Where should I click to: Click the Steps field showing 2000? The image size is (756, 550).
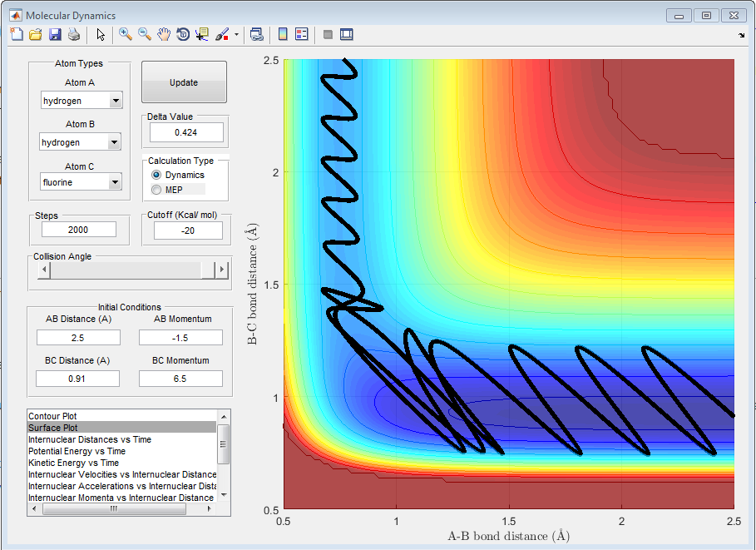click(x=78, y=230)
